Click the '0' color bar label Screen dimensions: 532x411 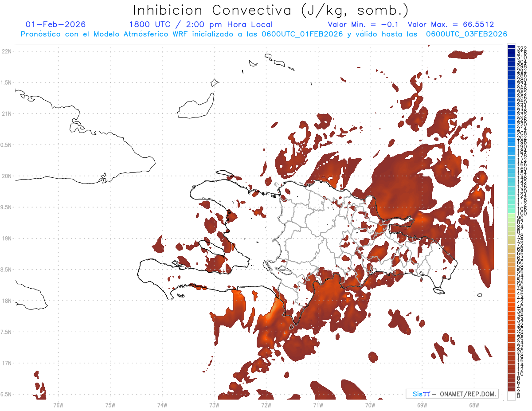[x=519, y=396]
